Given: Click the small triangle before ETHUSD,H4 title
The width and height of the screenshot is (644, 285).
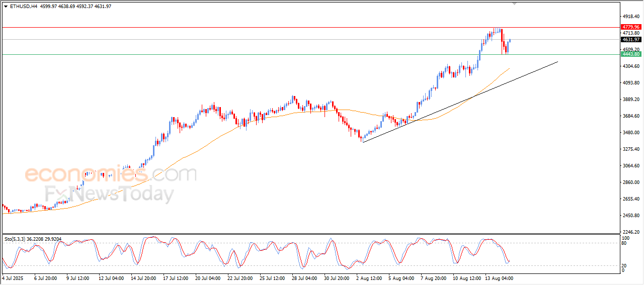Looking at the screenshot, I should (x=6, y=7).
